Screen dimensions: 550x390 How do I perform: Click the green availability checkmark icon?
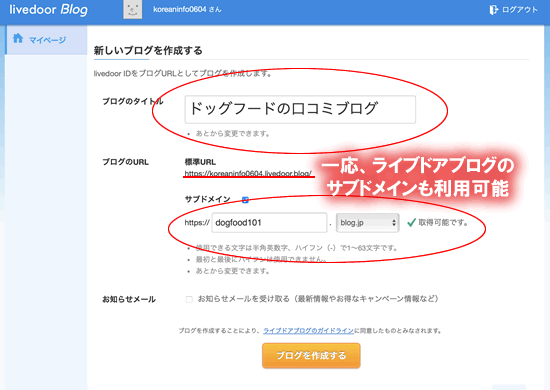pyautogui.click(x=411, y=222)
